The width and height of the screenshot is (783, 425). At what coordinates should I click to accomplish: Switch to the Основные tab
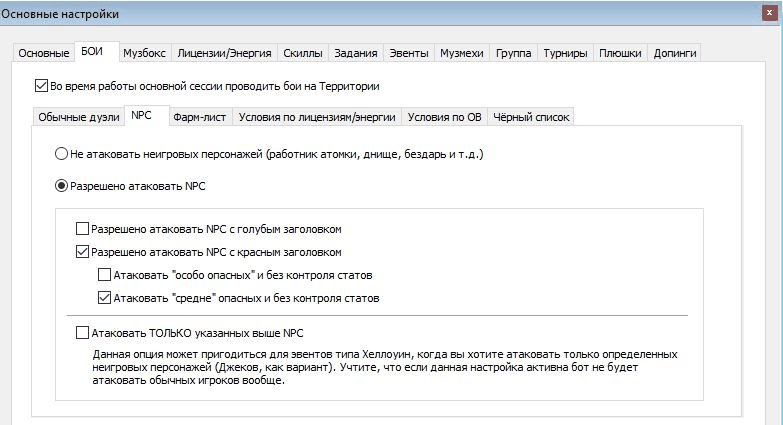[43, 53]
